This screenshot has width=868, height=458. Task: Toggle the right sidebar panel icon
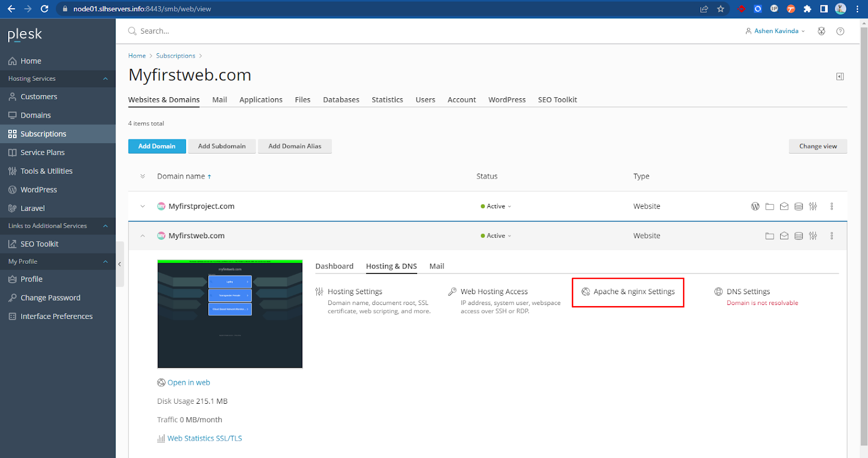click(840, 77)
